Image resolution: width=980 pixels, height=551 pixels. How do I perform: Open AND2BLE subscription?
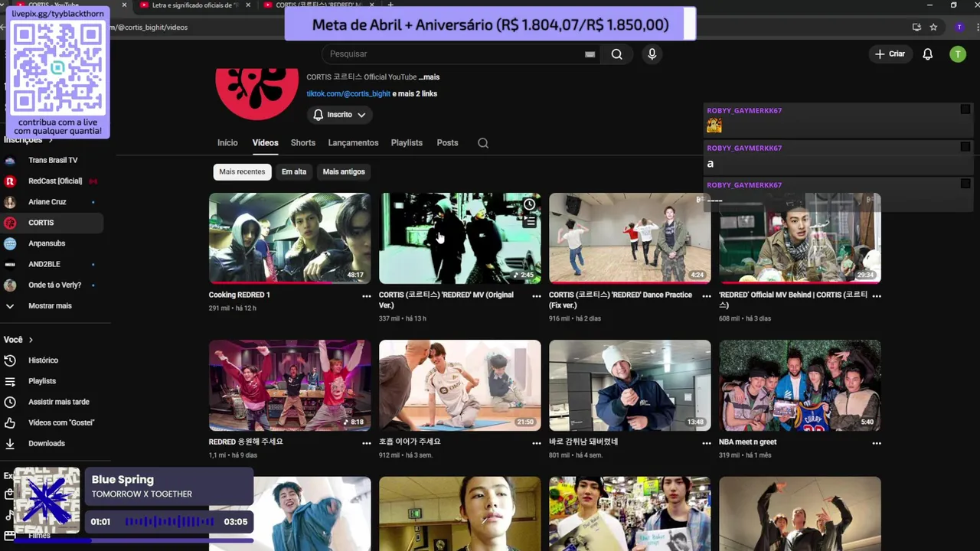pyautogui.click(x=44, y=264)
